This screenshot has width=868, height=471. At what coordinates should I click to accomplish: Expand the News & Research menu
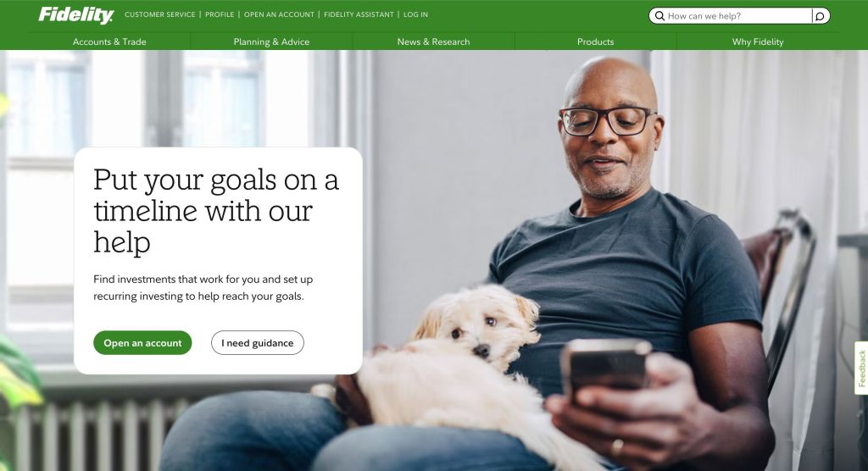click(x=433, y=42)
